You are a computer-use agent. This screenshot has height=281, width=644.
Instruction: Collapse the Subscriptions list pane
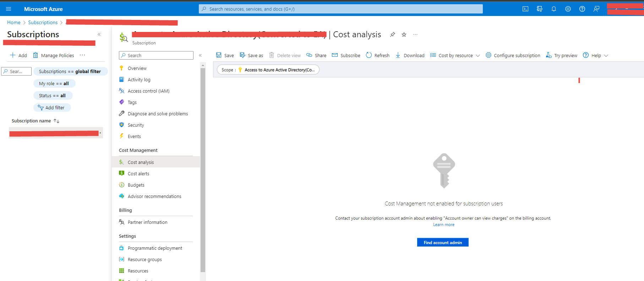[x=99, y=34]
